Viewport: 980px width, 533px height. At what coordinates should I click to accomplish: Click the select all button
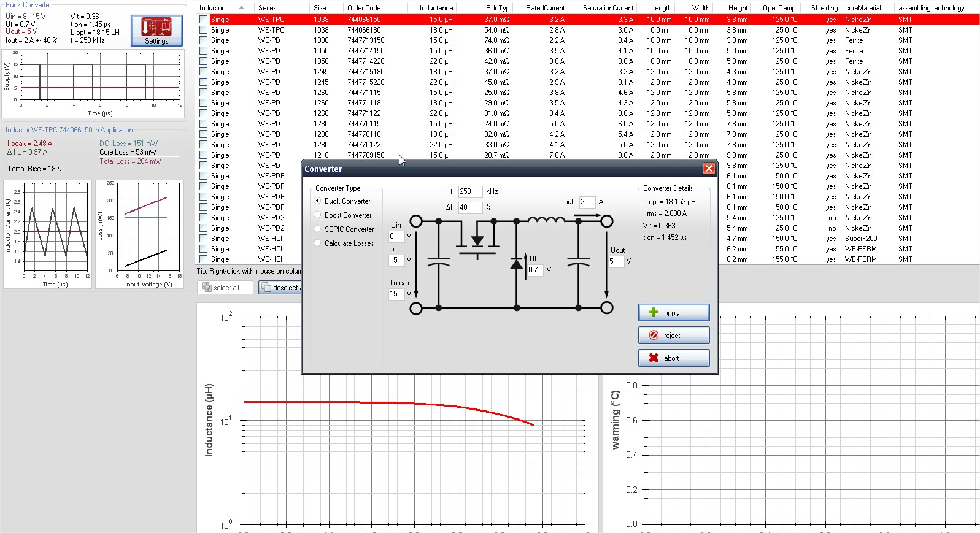coord(225,288)
